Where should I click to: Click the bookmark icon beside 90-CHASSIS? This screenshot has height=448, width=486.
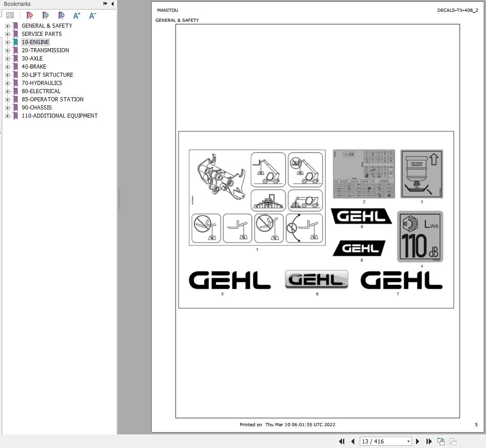pyautogui.click(x=15, y=108)
